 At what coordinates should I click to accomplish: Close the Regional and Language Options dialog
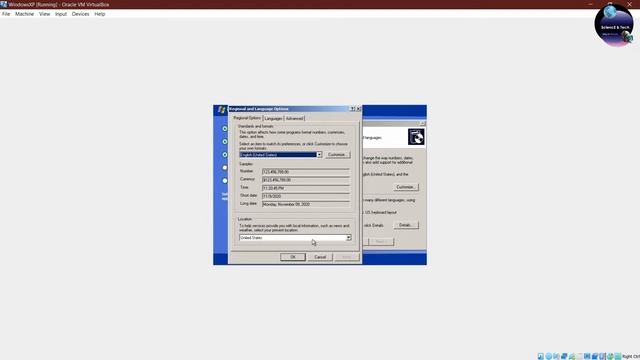tap(358, 109)
